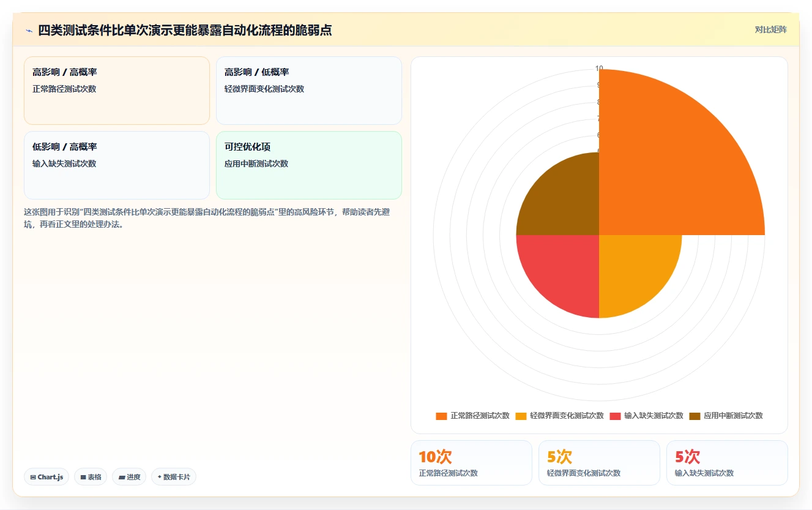The height and width of the screenshot is (510, 812).
Task: Click the 对比矩阵 label in header
Action: tap(770, 29)
